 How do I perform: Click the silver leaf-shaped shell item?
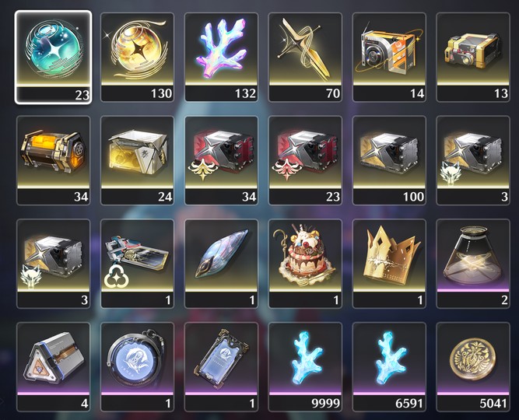click(x=221, y=264)
